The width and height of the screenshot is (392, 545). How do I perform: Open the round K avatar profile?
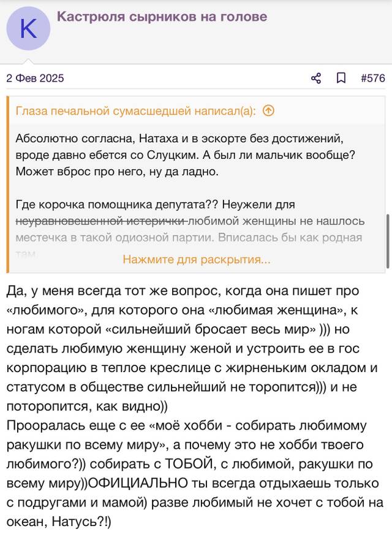click(x=28, y=28)
